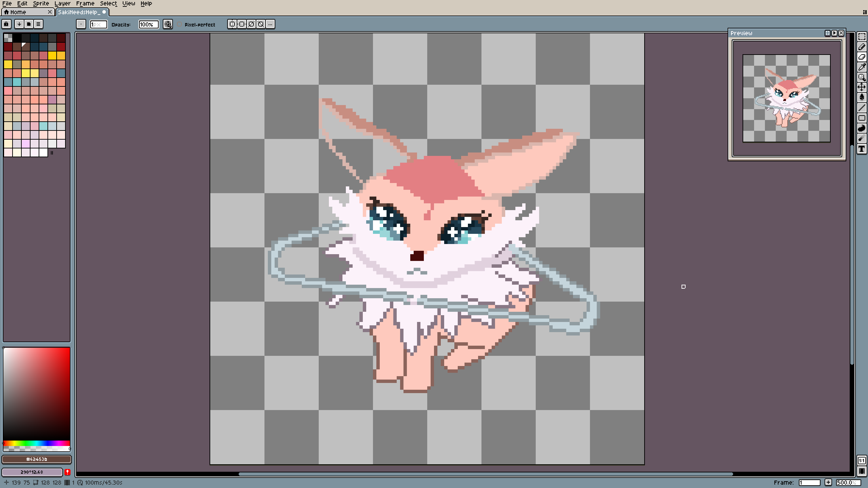Image resolution: width=868 pixels, height=488 pixels.
Task: Click the film frame status icon
Action: coord(67,482)
